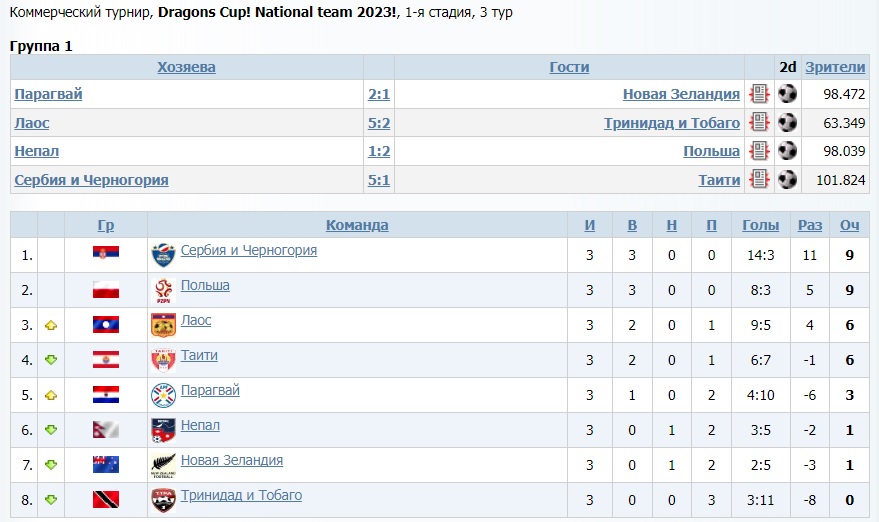Viewport: 879px width, 522px height.
Task: Click the Poland team crest logo
Action: [163, 290]
